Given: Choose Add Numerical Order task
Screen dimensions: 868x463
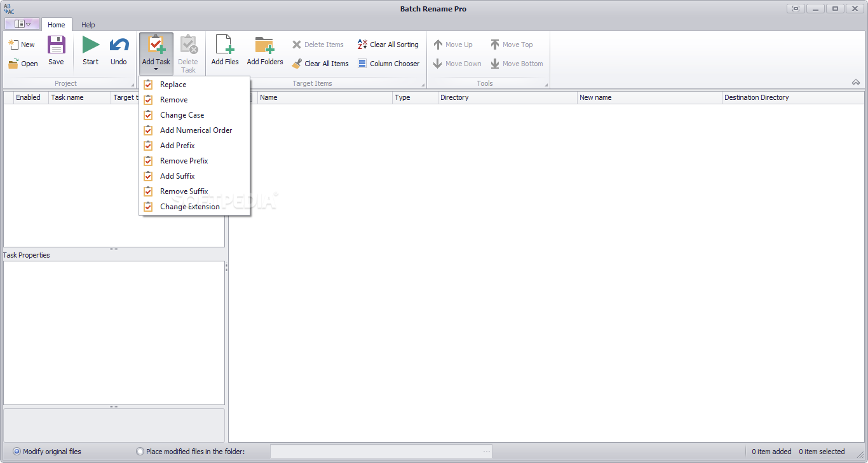Looking at the screenshot, I should [x=194, y=130].
